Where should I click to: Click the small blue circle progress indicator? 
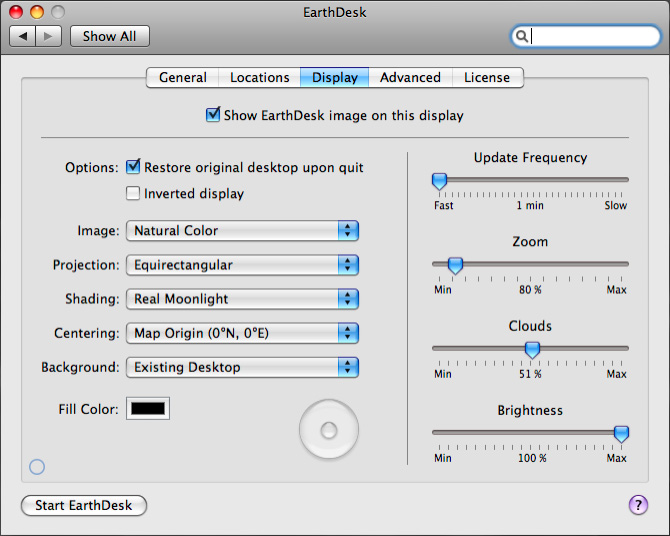pyautogui.click(x=37, y=467)
